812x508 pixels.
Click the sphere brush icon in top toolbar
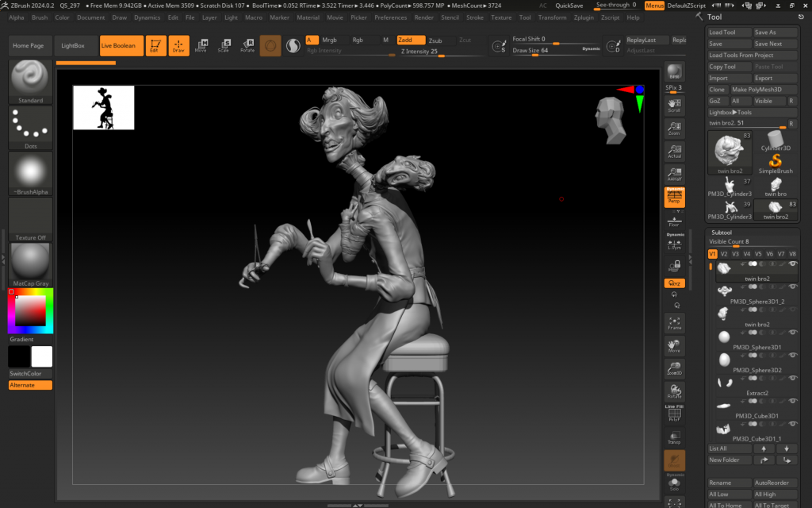click(270, 45)
